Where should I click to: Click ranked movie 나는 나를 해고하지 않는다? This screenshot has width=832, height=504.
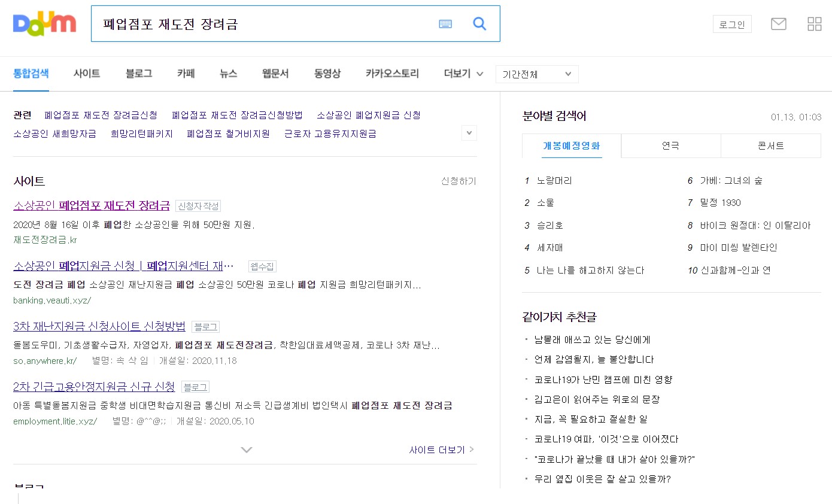[590, 271]
